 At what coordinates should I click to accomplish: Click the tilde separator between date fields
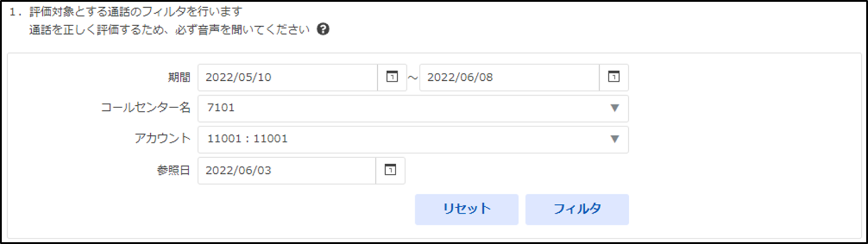[413, 78]
